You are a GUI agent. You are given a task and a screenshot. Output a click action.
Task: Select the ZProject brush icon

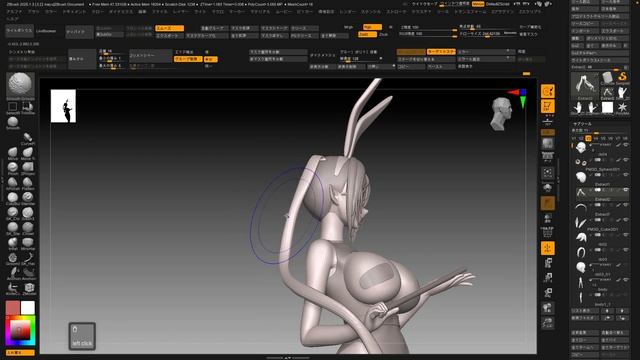tap(28, 167)
